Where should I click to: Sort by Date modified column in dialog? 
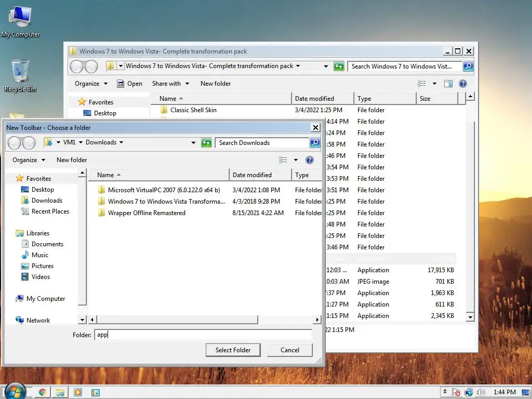tap(260, 175)
